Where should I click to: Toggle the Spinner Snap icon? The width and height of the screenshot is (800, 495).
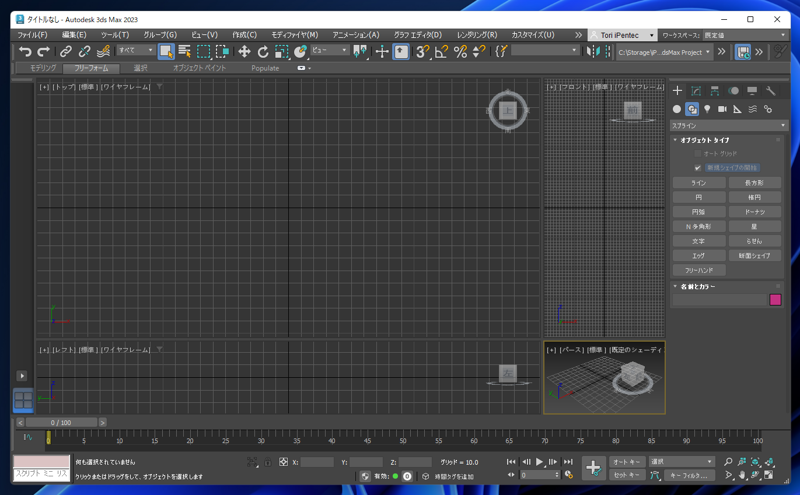coord(479,52)
